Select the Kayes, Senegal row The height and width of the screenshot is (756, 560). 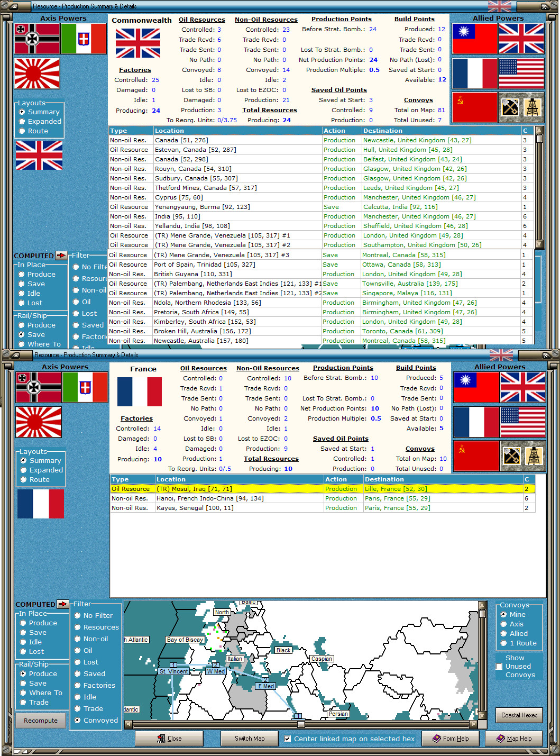point(323,508)
